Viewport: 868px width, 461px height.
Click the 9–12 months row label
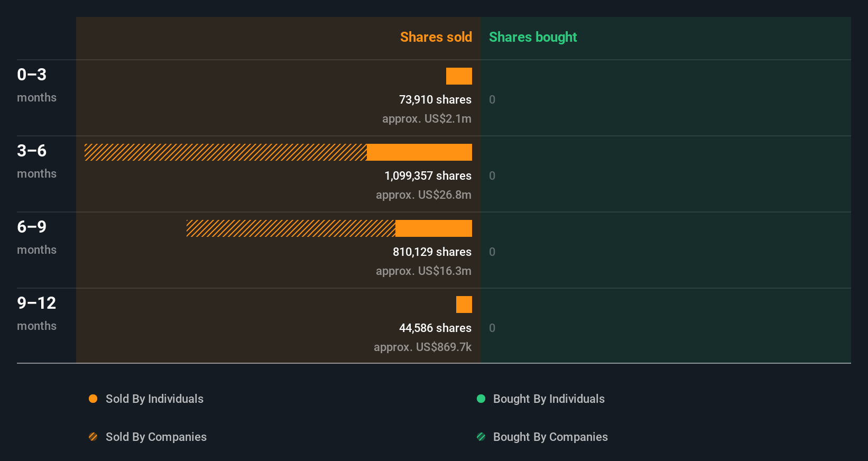coord(36,314)
